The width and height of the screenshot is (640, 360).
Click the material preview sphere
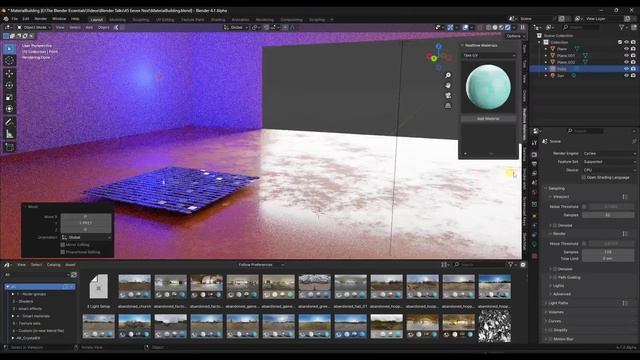tap(488, 87)
